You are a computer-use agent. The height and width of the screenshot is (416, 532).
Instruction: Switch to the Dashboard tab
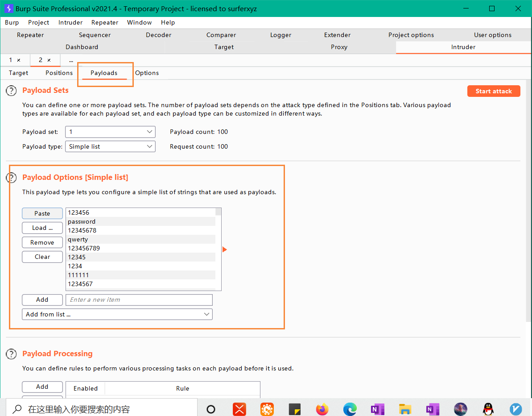[x=82, y=47]
